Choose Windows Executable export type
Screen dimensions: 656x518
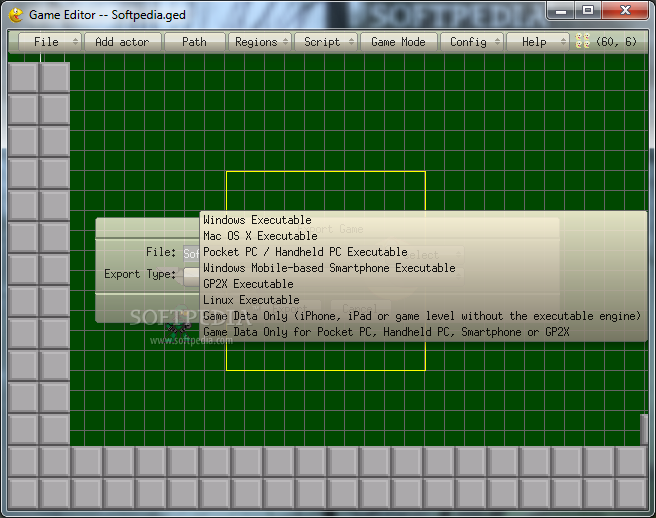pos(423,220)
